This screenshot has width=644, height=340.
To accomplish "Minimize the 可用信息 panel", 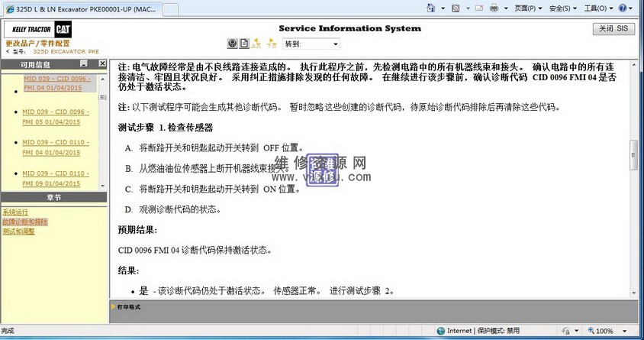I will (84, 65).
